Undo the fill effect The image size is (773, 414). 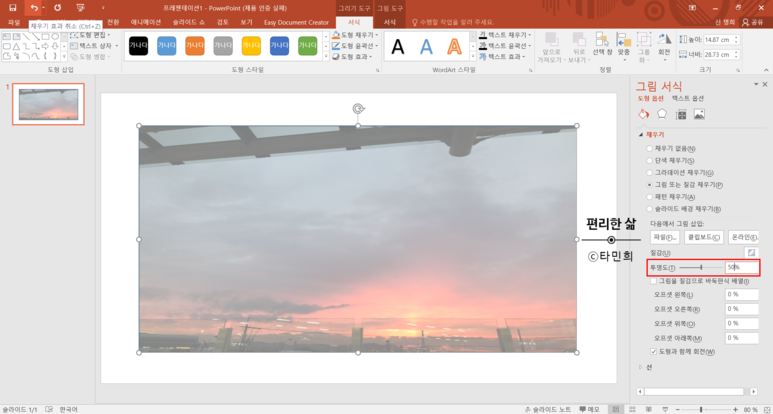tap(34, 8)
